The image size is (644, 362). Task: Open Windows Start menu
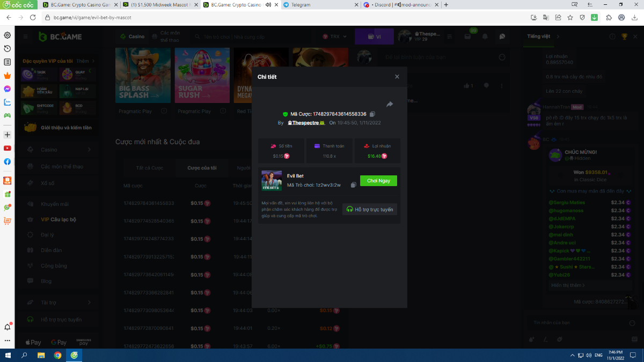click(8, 355)
